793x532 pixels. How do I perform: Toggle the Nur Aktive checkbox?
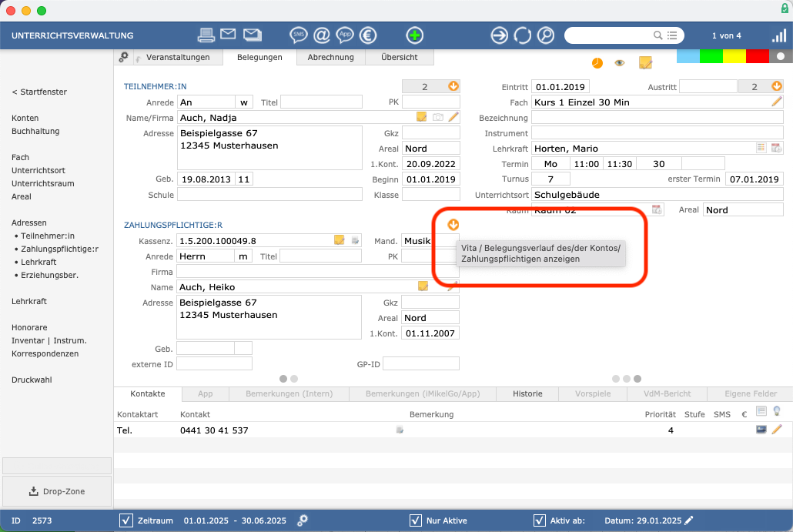tap(415, 520)
